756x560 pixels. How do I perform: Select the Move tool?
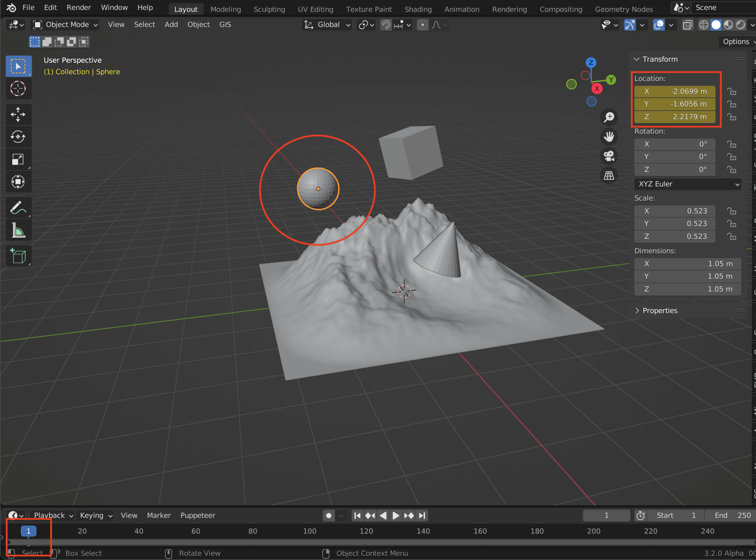pyautogui.click(x=18, y=114)
